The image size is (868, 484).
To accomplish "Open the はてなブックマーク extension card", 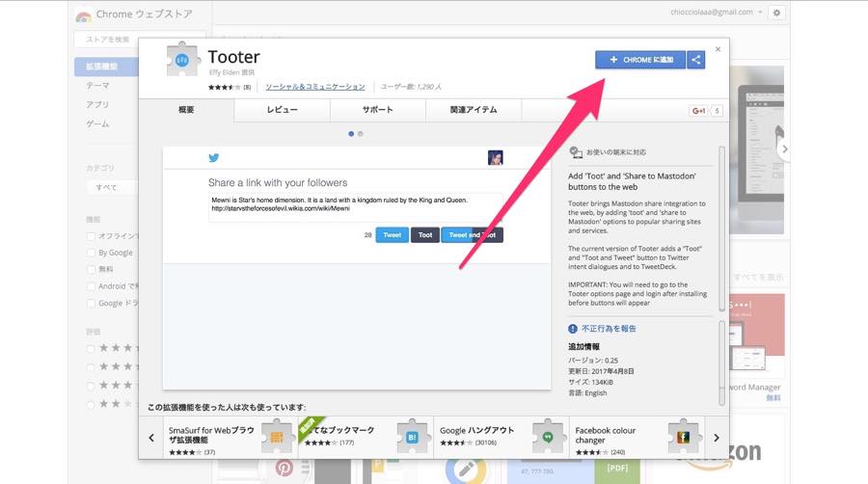I will coord(366,438).
